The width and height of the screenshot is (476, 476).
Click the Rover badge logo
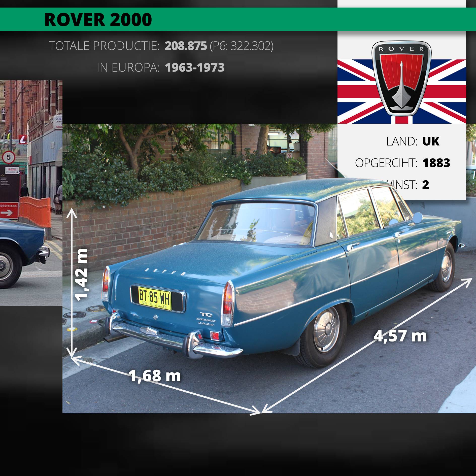pyautogui.click(x=401, y=78)
